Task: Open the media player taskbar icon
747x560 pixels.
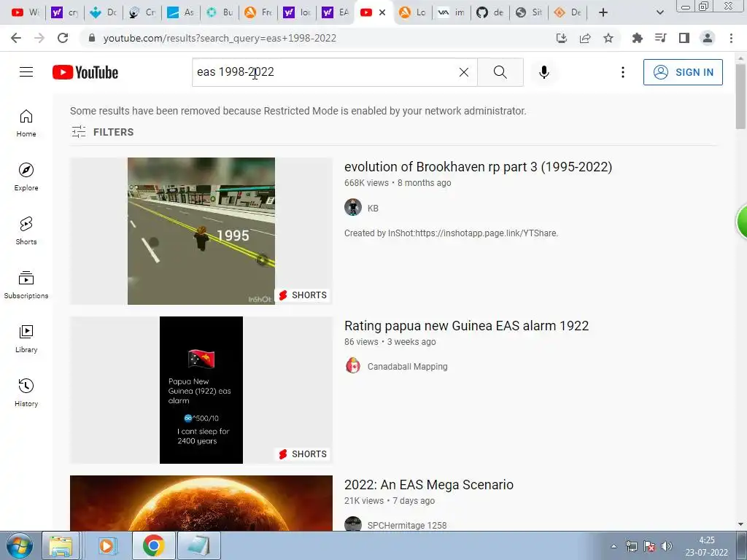Action: (108, 545)
